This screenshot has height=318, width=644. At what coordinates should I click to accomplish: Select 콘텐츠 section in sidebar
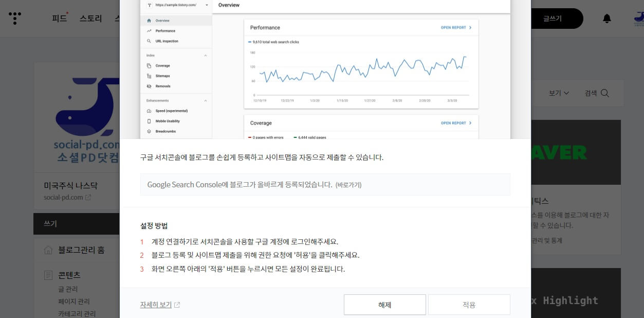pos(69,275)
